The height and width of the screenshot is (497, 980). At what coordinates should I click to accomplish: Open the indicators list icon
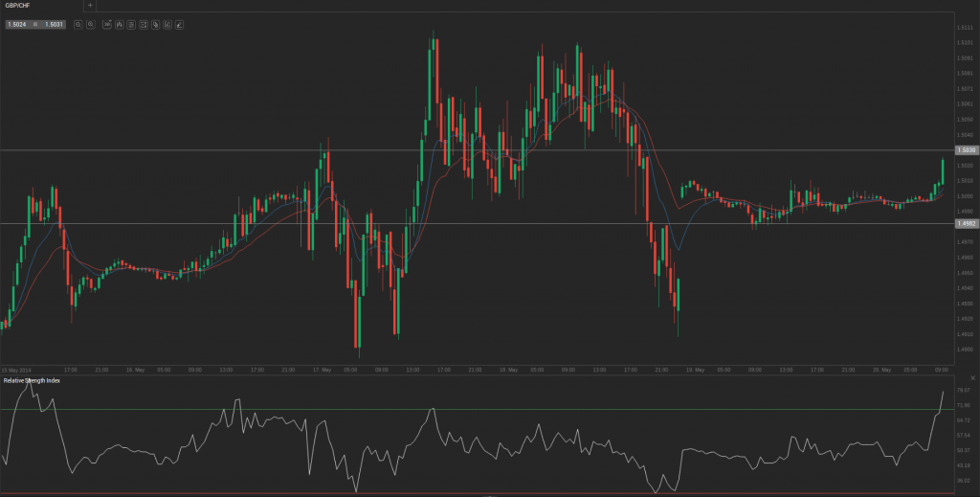click(131, 23)
